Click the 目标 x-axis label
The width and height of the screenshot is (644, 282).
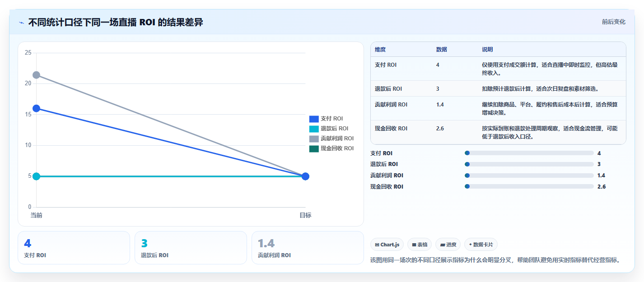[x=305, y=215]
